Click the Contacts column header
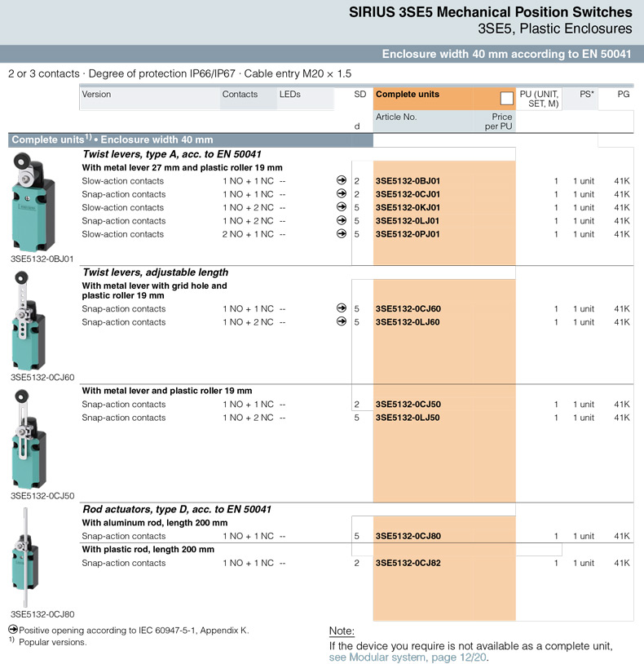Screen dimensions: 644x664 (240, 95)
